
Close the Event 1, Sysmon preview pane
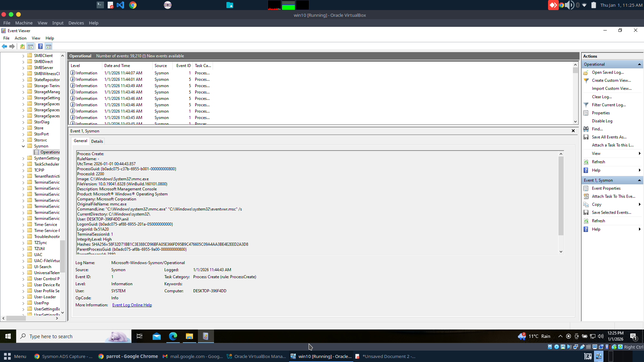[x=573, y=131]
